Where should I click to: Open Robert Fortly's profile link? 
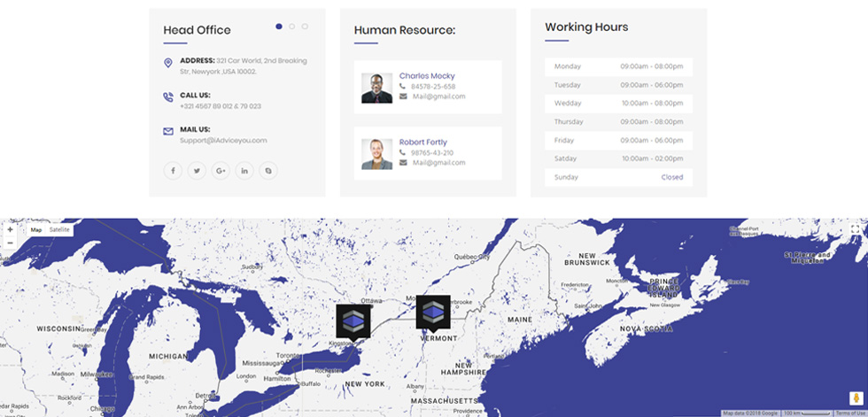pos(423,143)
